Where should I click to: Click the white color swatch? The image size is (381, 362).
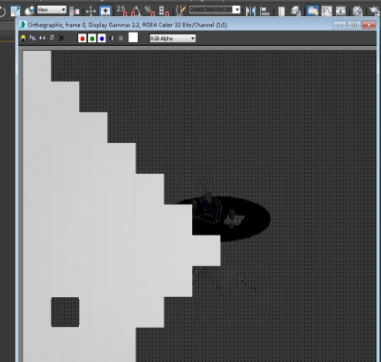pos(133,38)
